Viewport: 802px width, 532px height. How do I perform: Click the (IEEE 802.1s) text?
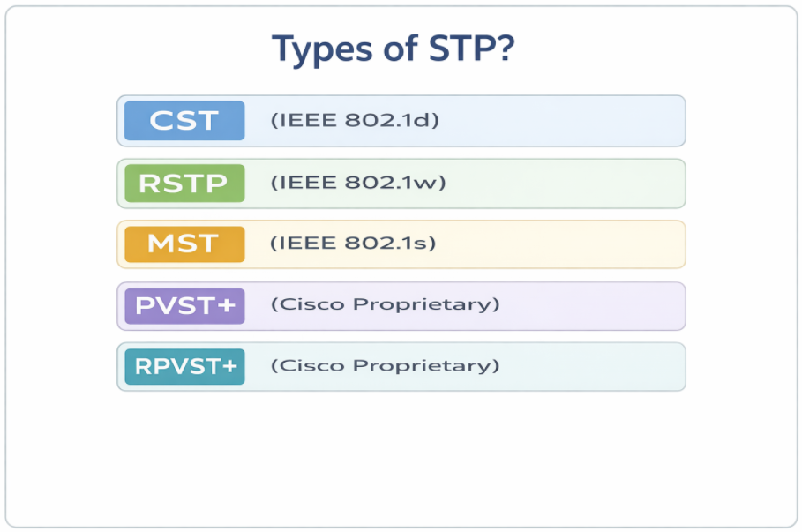pyautogui.click(x=353, y=244)
